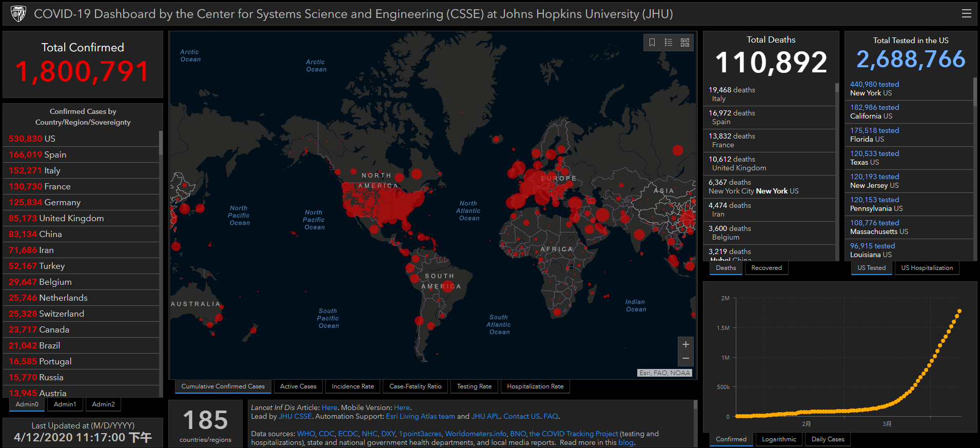Open the Incidence Rate map tab
Viewport: 980px width, 448px height.
[x=353, y=386]
